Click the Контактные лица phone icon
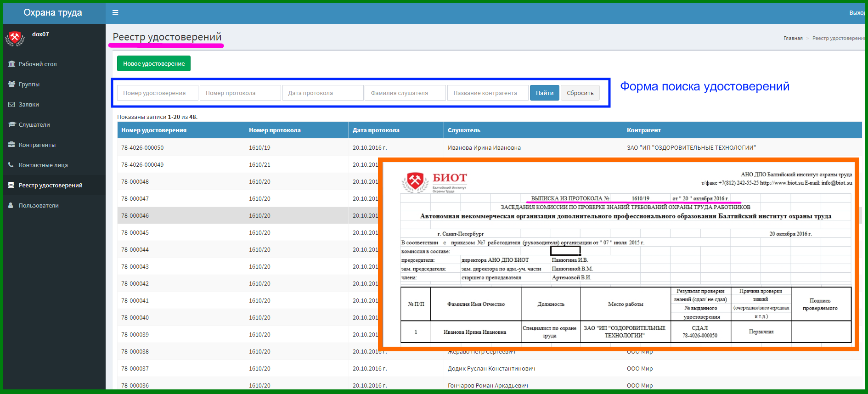 tap(11, 165)
